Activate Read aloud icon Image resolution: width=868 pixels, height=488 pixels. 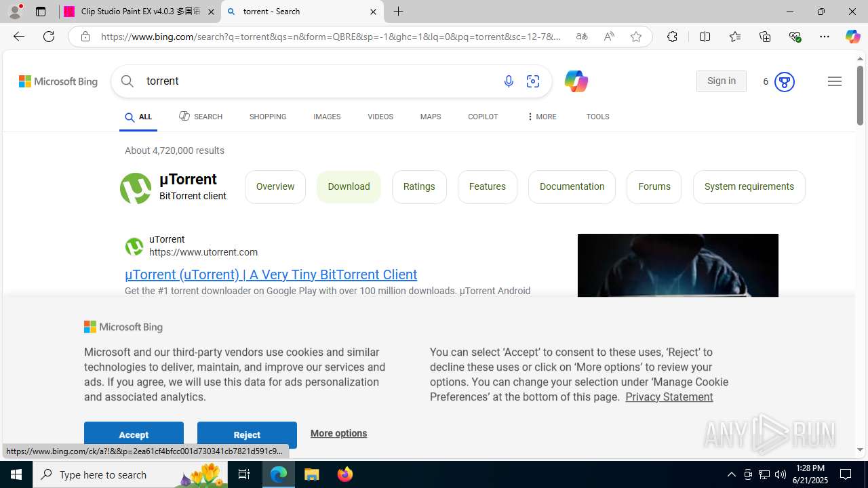tap(609, 37)
